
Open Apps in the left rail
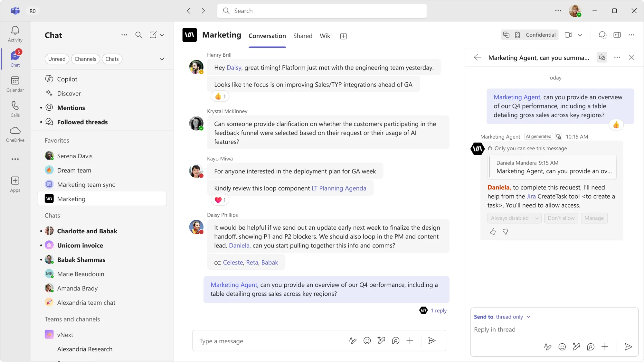coord(15,184)
